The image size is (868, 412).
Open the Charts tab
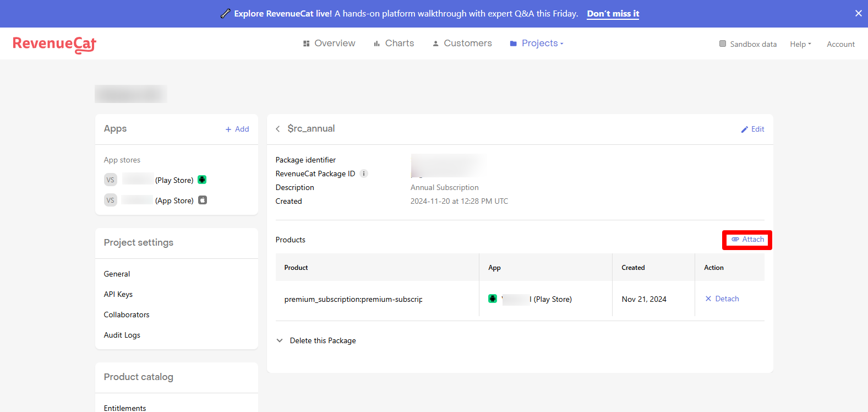(394, 44)
